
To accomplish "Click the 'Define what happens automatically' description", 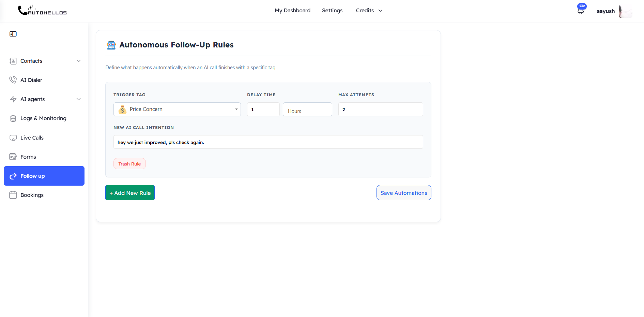I will pos(191,68).
